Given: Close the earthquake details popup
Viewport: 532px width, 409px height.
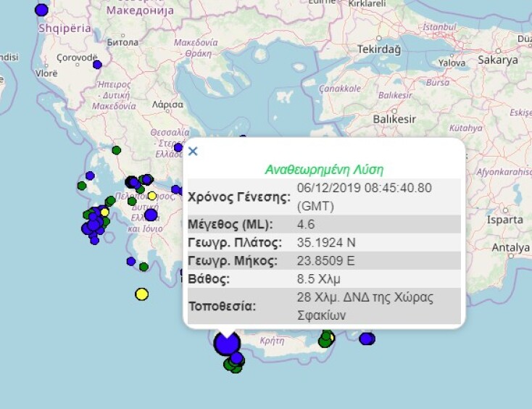Looking at the screenshot, I should pyautogui.click(x=193, y=152).
